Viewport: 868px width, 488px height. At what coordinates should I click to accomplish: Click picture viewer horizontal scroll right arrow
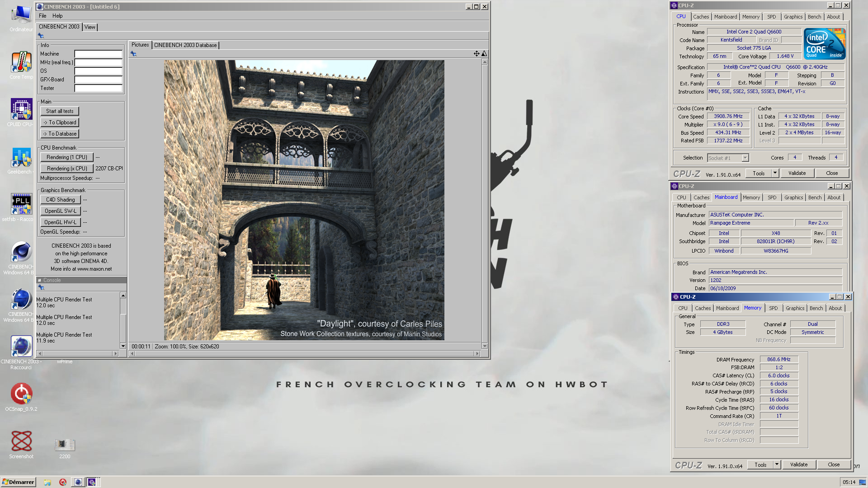click(477, 354)
